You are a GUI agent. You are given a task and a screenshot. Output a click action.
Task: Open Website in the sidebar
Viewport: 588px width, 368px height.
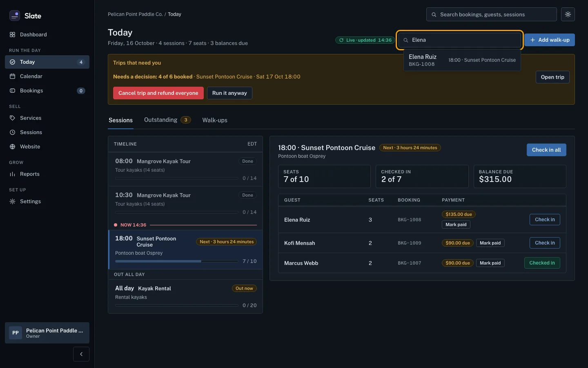(x=47, y=147)
